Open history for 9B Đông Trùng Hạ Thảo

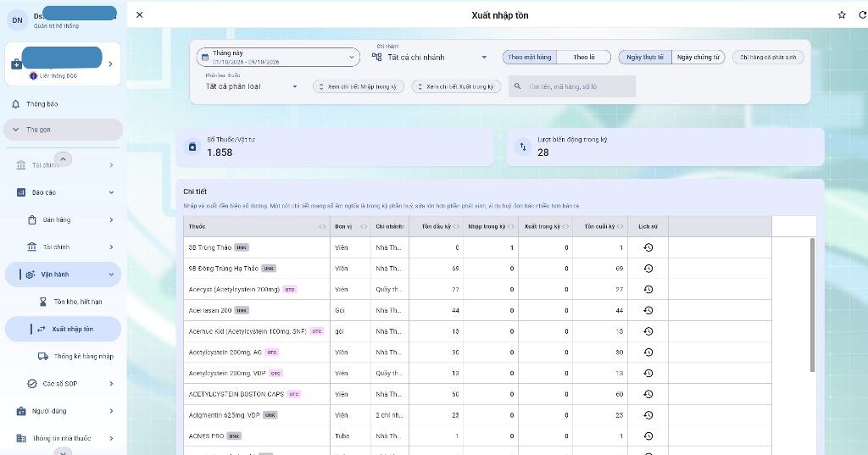pyautogui.click(x=648, y=269)
